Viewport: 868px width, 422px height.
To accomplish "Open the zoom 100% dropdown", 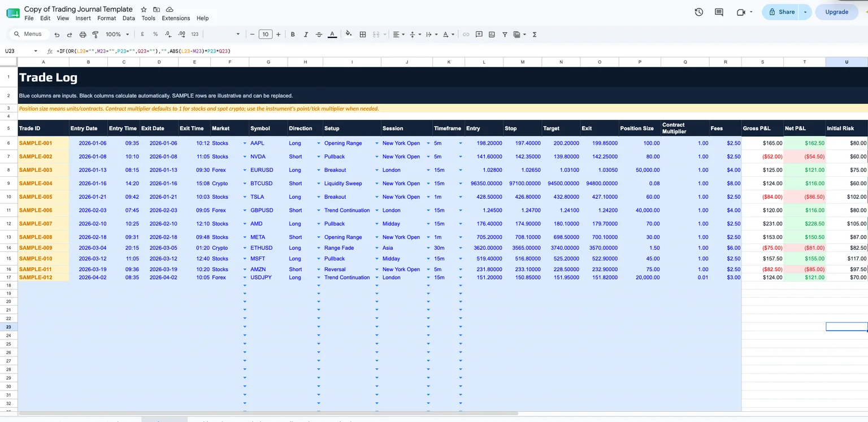I will [117, 34].
